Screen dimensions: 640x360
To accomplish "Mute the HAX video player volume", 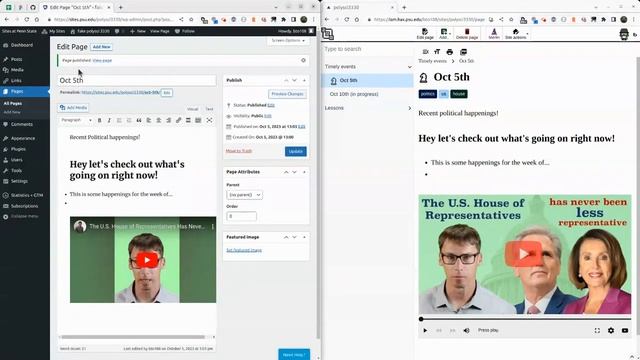I will click(467, 330).
